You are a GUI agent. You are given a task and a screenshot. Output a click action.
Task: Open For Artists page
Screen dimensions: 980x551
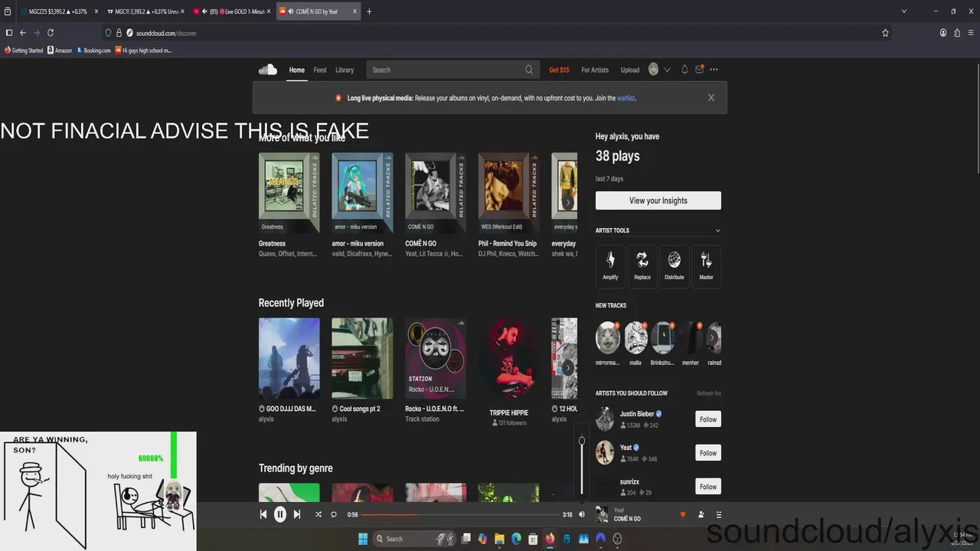595,70
